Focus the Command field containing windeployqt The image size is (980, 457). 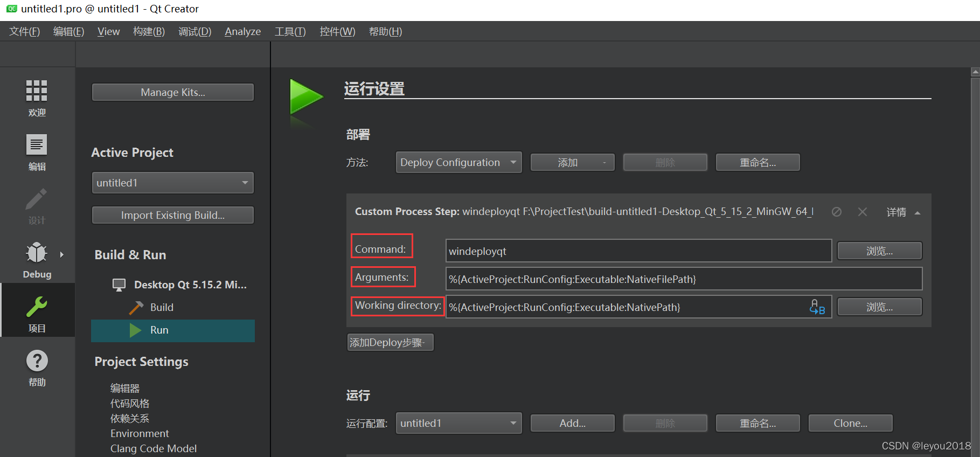pos(639,251)
